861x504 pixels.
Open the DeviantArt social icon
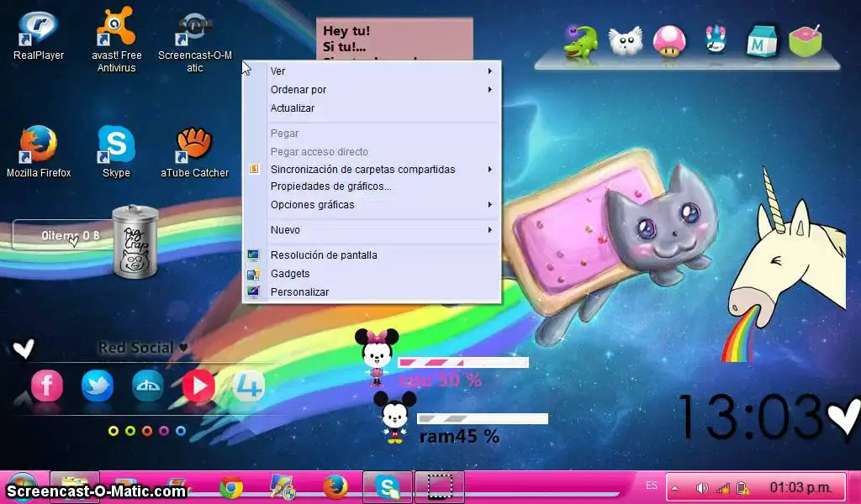pos(148,386)
